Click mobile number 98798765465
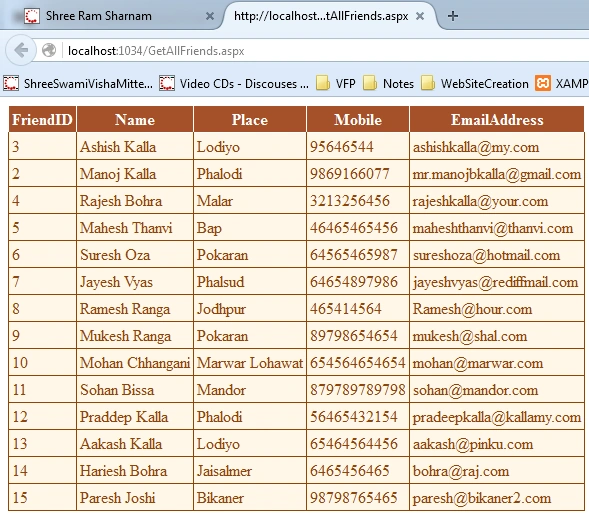 pos(354,498)
